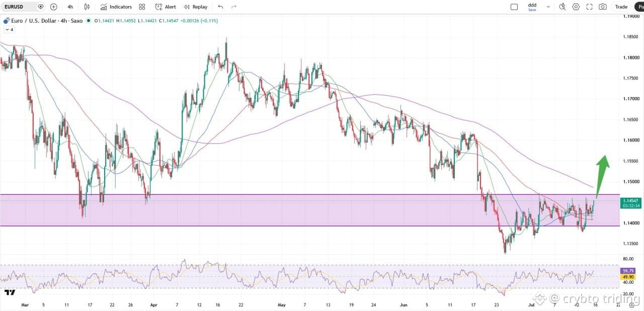Screen dimensions: 644x311
Task: Click the 'Mar' label on time axis
Action: point(25,304)
